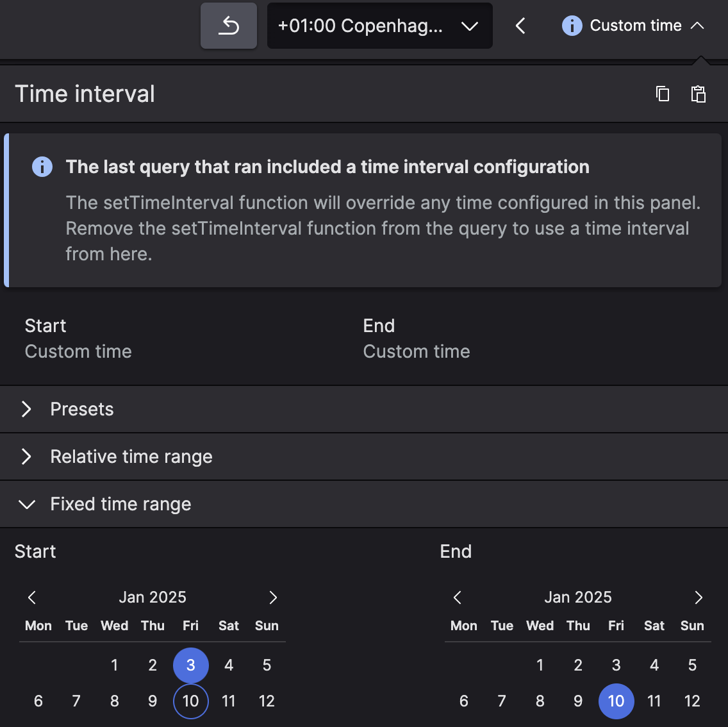Collapse the Custom time interval dropdown
The width and height of the screenshot is (728, 727).
pyautogui.click(x=633, y=26)
